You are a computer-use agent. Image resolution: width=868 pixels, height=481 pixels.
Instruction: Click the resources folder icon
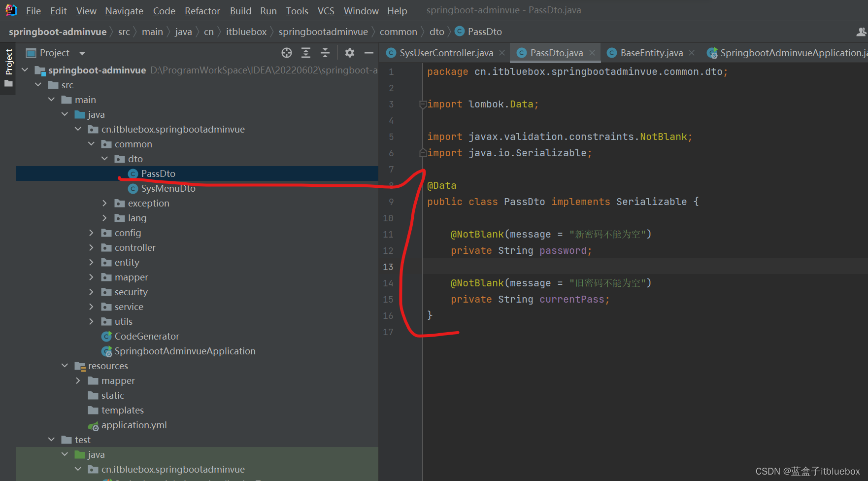80,366
